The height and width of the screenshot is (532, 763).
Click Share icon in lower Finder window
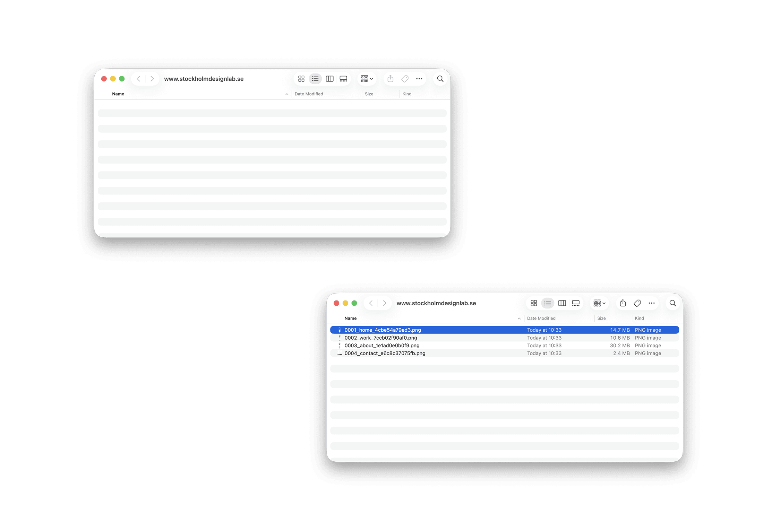(x=623, y=303)
